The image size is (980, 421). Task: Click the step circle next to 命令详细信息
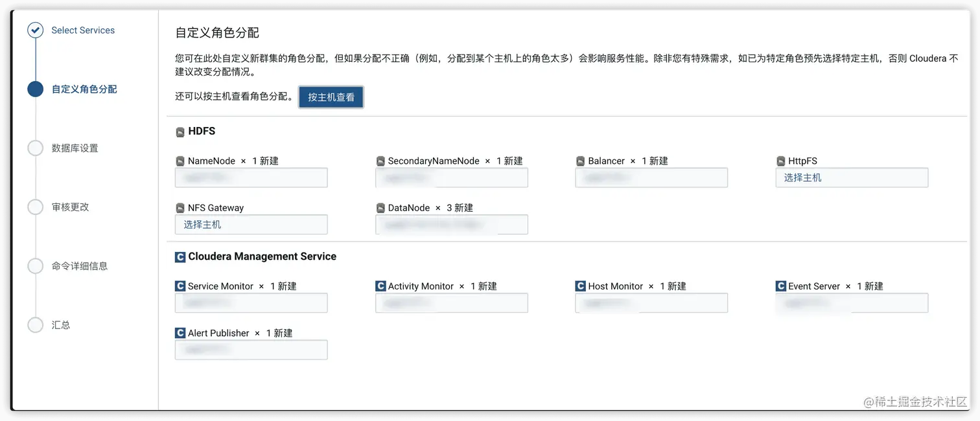pos(35,266)
